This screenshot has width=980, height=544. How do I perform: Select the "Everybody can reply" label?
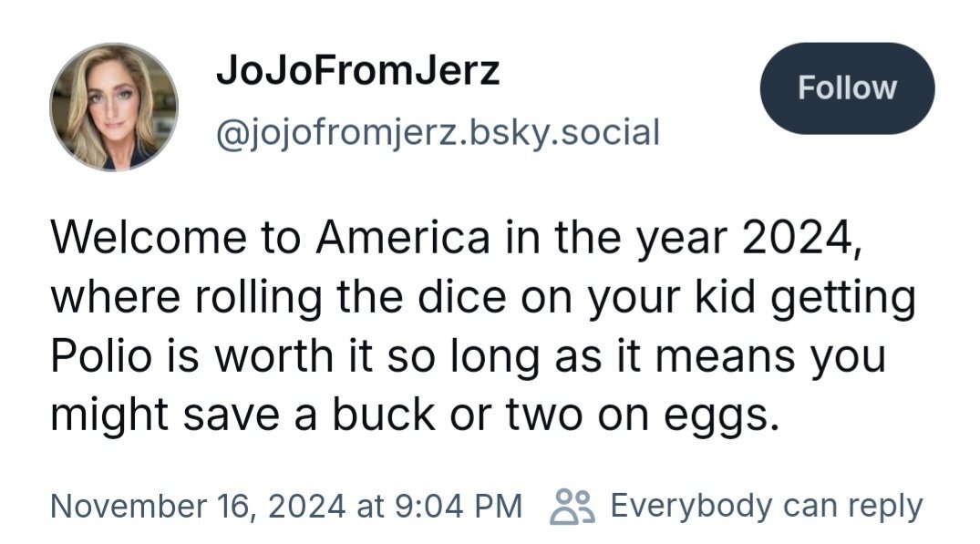pos(766,505)
